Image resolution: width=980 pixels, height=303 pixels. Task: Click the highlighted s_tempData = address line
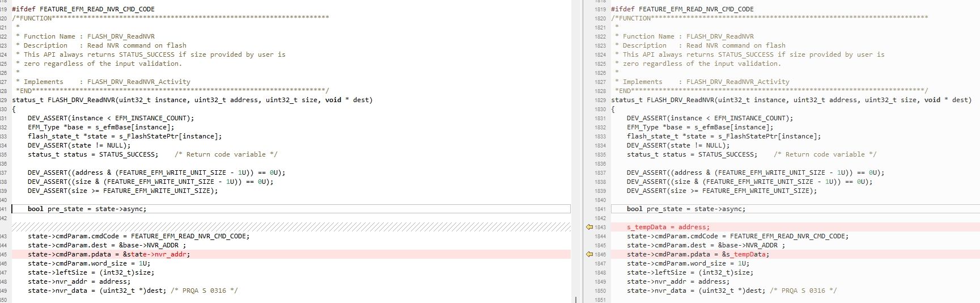[x=668, y=227]
